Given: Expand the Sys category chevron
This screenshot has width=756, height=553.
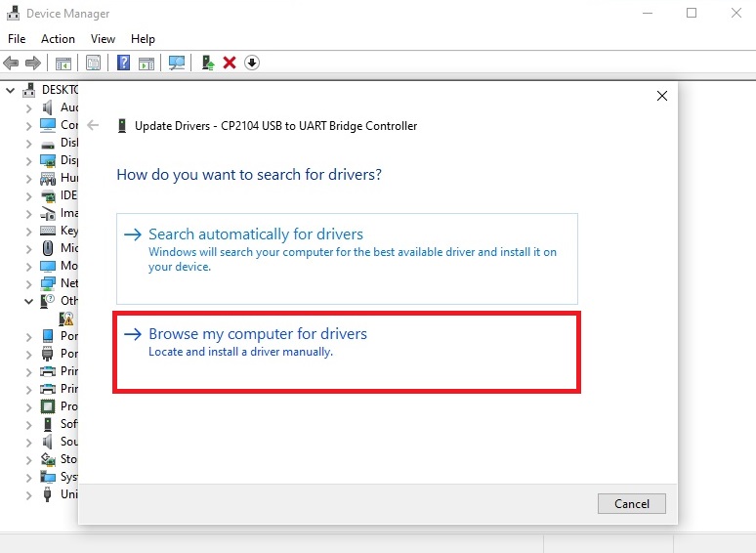Looking at the screenshot, I should pyautogui.click(x=29, y=478).
